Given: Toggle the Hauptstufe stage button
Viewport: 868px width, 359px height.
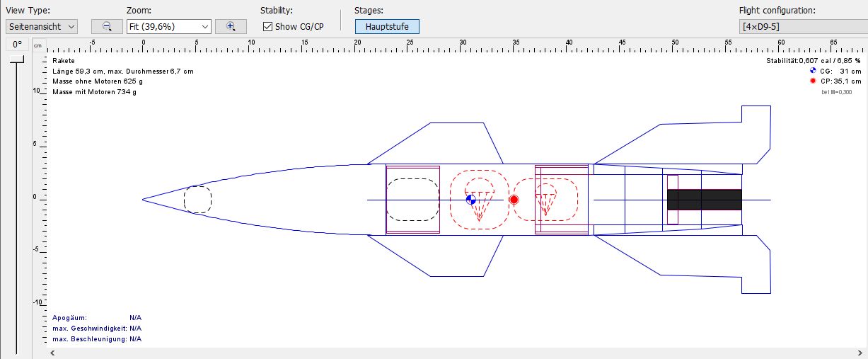Looking at the screenshot, I should [x=387, y=26].
